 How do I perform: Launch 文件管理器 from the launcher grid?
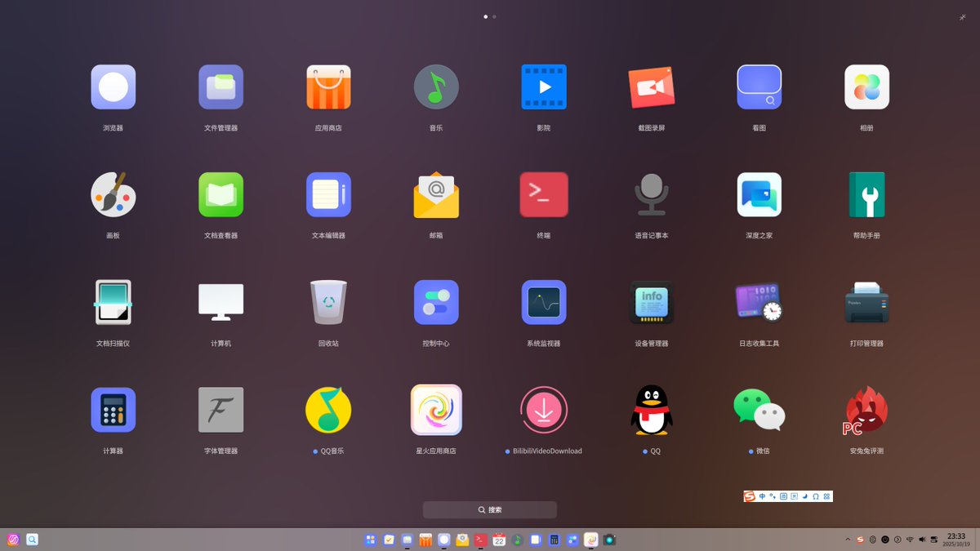point(221,87)
